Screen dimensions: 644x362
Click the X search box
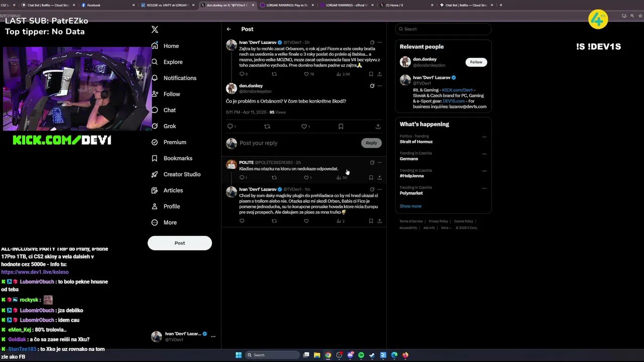coord(443,29)
